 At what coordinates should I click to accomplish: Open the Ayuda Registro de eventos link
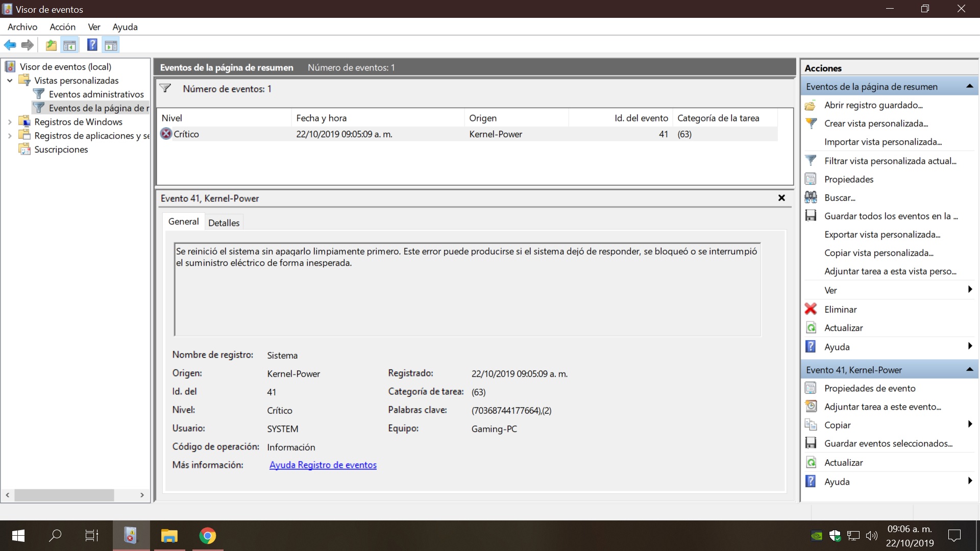pos(323,465)
